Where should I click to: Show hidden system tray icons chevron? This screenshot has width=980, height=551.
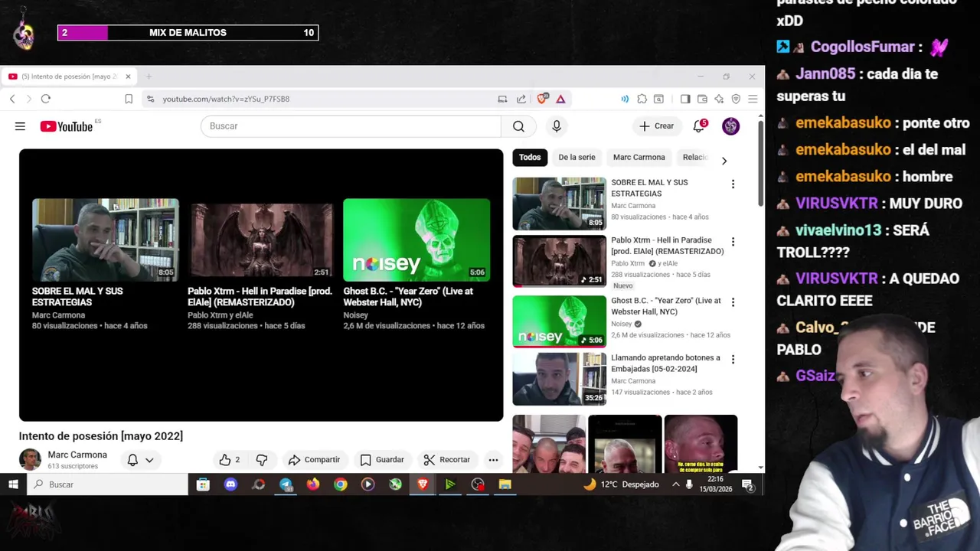coord(675,484)
